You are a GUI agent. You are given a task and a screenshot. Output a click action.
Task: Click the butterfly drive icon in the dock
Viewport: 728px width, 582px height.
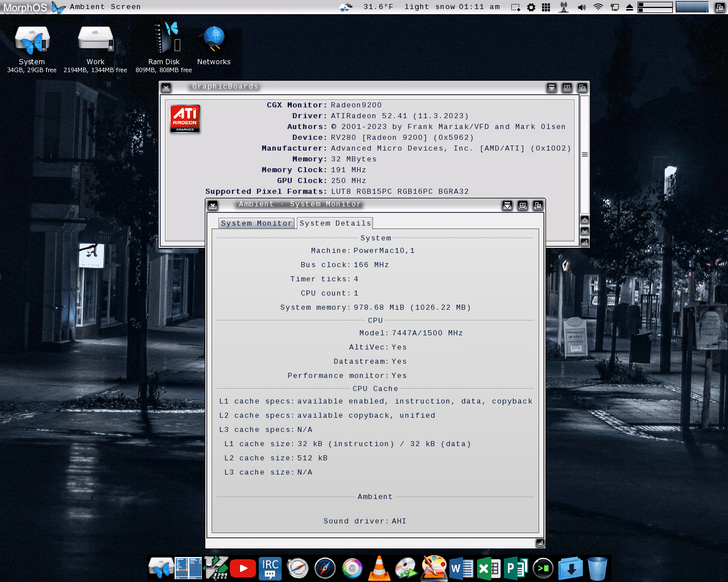(161, 568)
